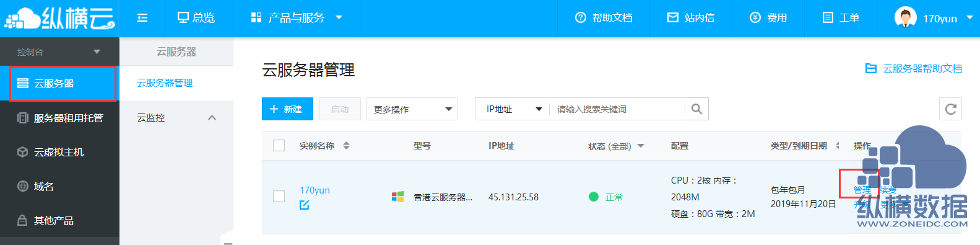980x245 pixels.
Task: Select 域名 in the sidebar
Action: [59, 186]
